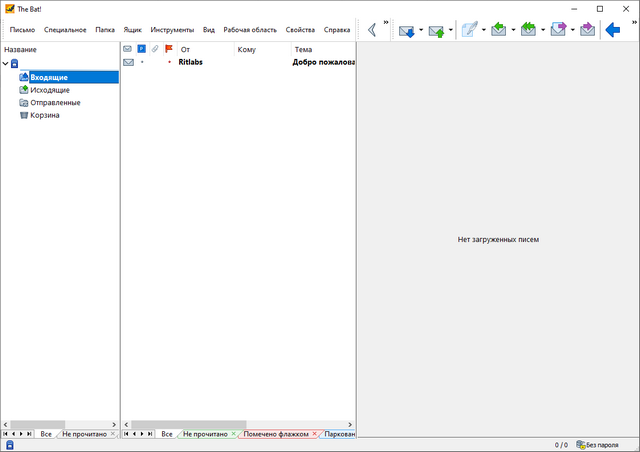Click folder pane horizontal scrollbar right arrow

tap(114, 425)
